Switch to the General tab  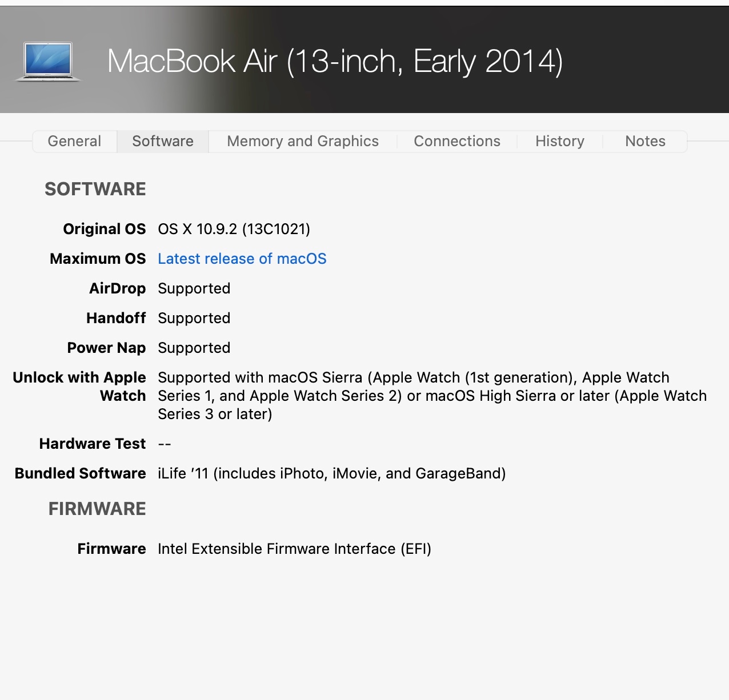pyautogui.click(x=74, y=141)
